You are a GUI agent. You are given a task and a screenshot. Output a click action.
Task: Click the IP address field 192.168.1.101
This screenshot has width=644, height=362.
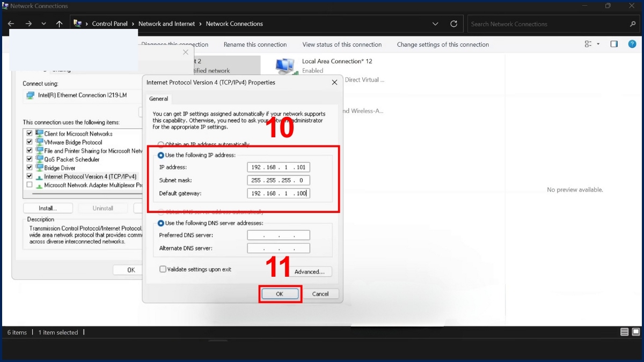[279, 167]
